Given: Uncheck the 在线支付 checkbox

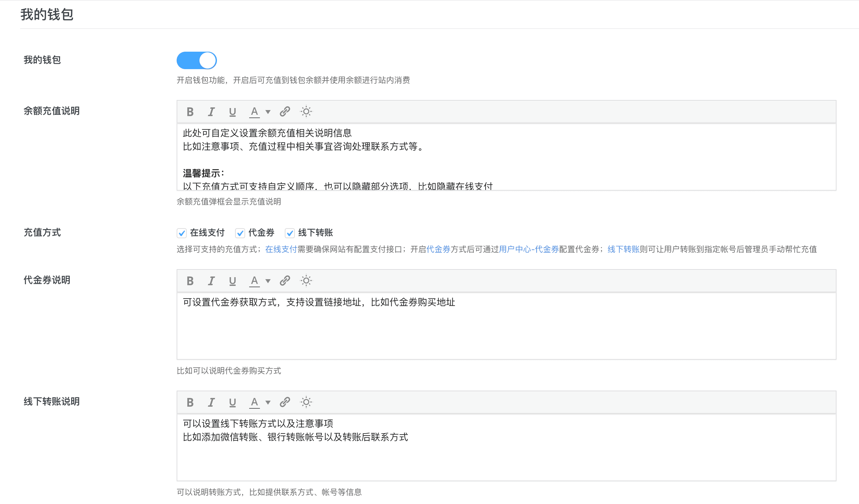Looking at the screenshot, I should [182, 233].
